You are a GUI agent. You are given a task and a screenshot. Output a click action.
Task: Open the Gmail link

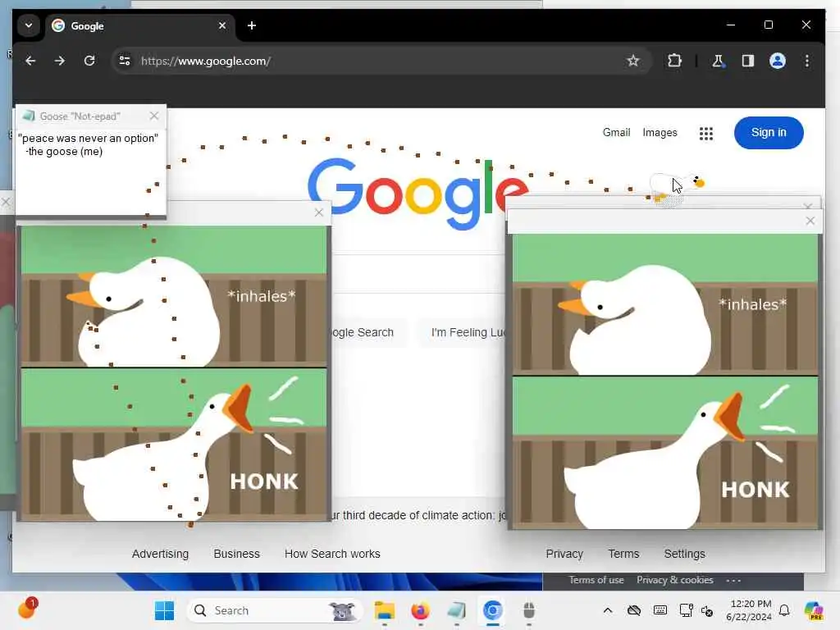(x=616, y=132)
